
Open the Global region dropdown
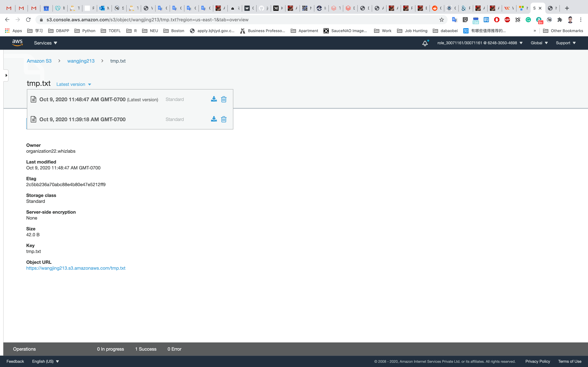click(x=539, y=43)
